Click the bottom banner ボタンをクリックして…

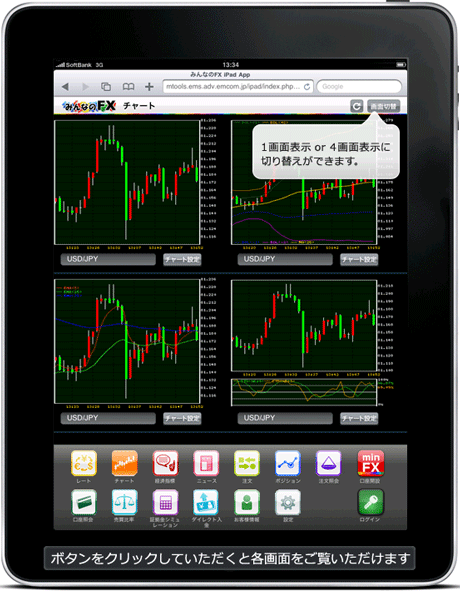230,558
